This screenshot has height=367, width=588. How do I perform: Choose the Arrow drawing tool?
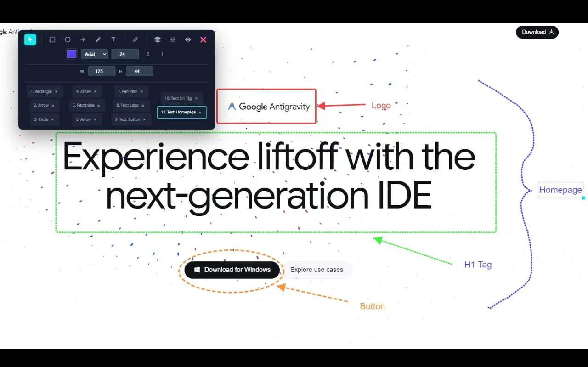(x=83, y=40)
